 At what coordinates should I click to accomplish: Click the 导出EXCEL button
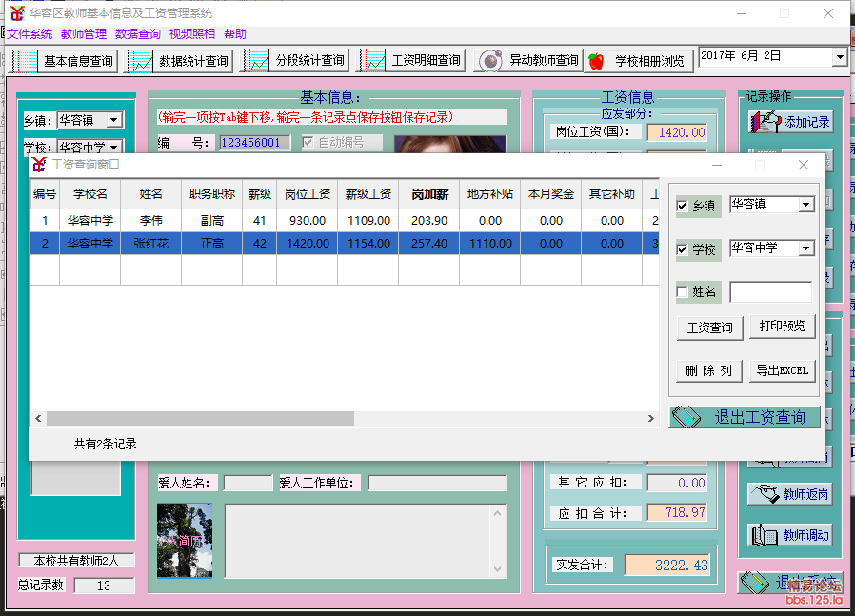[x=782, y=370]
